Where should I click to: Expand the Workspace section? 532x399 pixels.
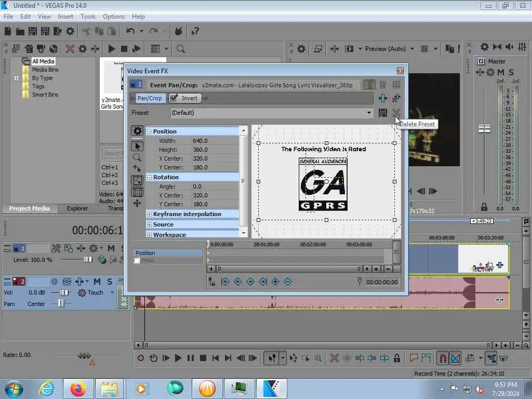pos(149,235)
